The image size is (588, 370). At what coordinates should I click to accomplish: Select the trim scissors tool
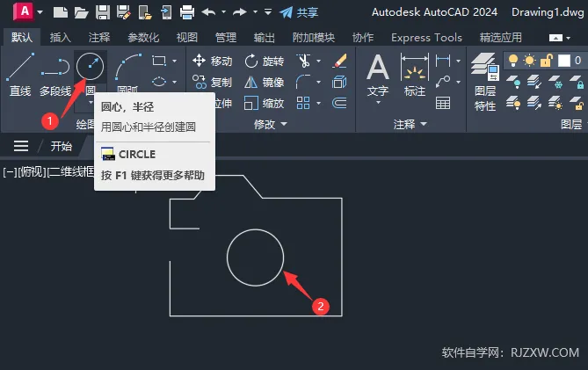point(304,61)
